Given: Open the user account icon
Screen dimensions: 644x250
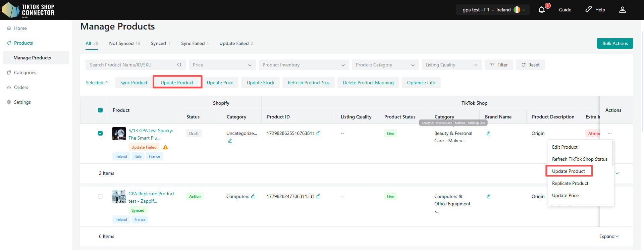Looking at the screenshot, I should click(x=623, y=10).
